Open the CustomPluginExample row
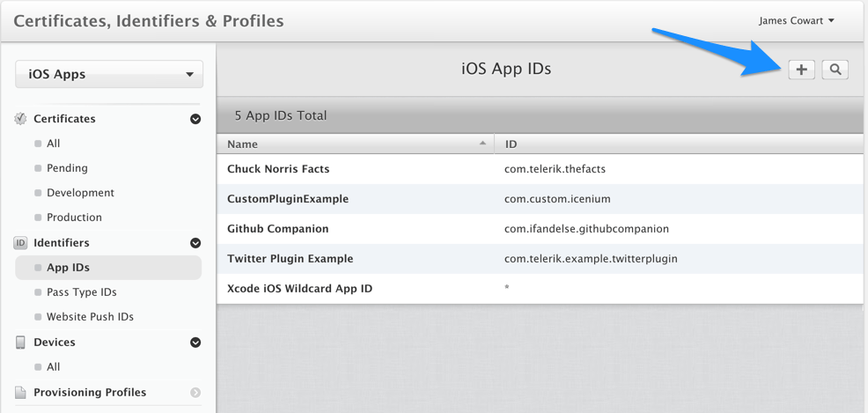 (x=540, y=199)
